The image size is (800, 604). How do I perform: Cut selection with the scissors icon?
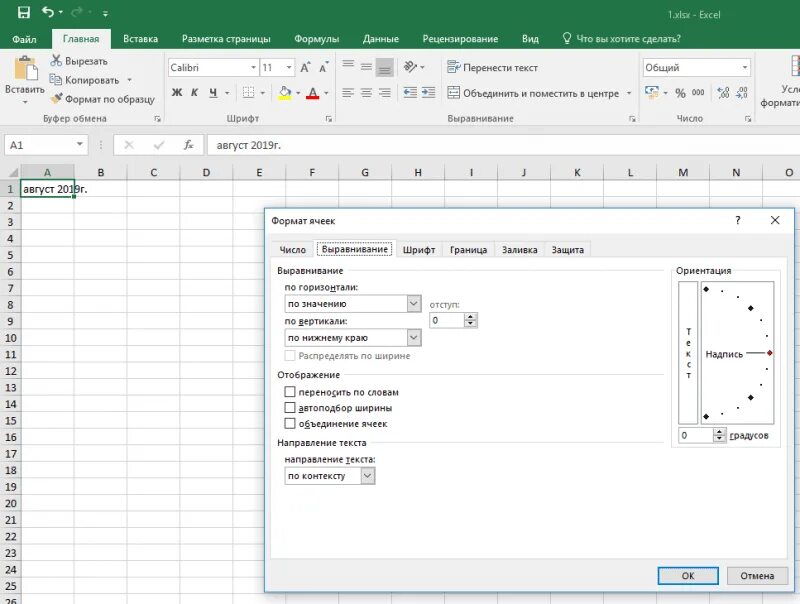pyautogui.click(x=56, y=61)
